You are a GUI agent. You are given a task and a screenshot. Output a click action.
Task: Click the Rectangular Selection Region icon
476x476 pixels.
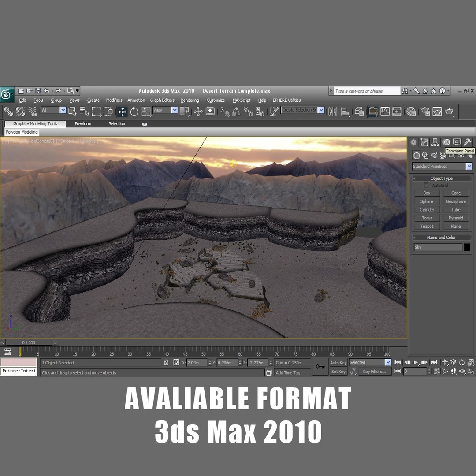(x=96, y=112)
